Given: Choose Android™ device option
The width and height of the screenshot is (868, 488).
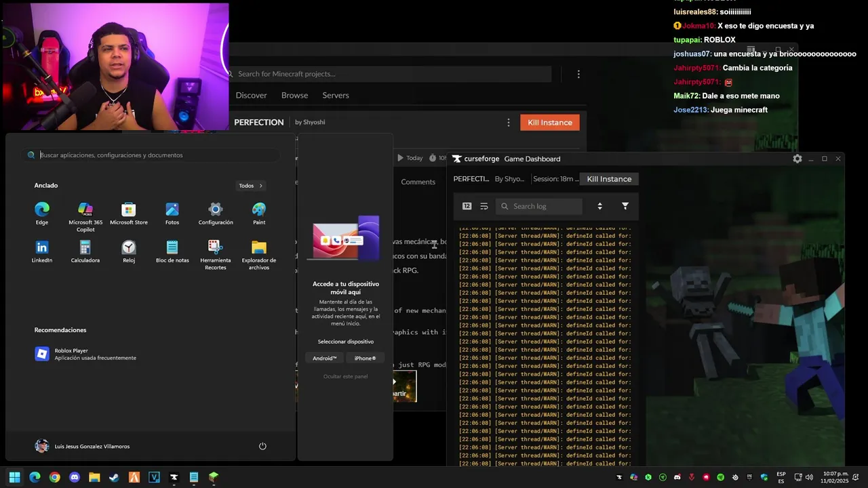Looking at the screenshot, I should [325, 358].
